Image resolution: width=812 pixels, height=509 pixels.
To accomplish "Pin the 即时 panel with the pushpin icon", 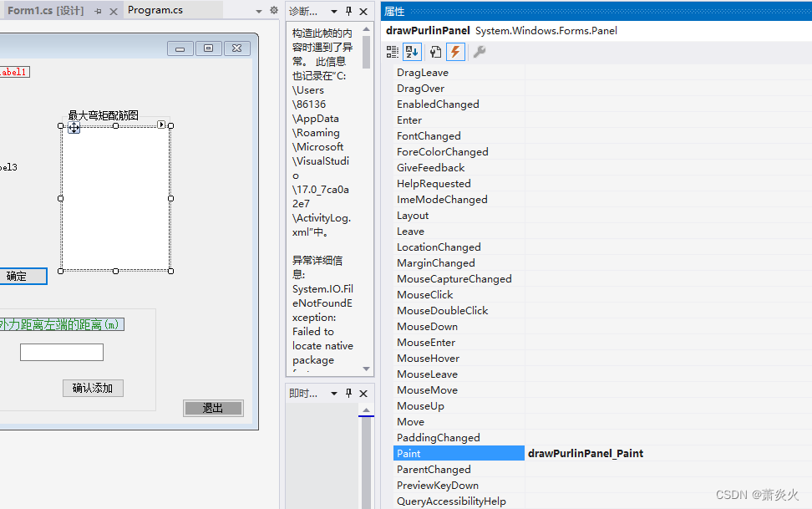I will coord(348,393).
